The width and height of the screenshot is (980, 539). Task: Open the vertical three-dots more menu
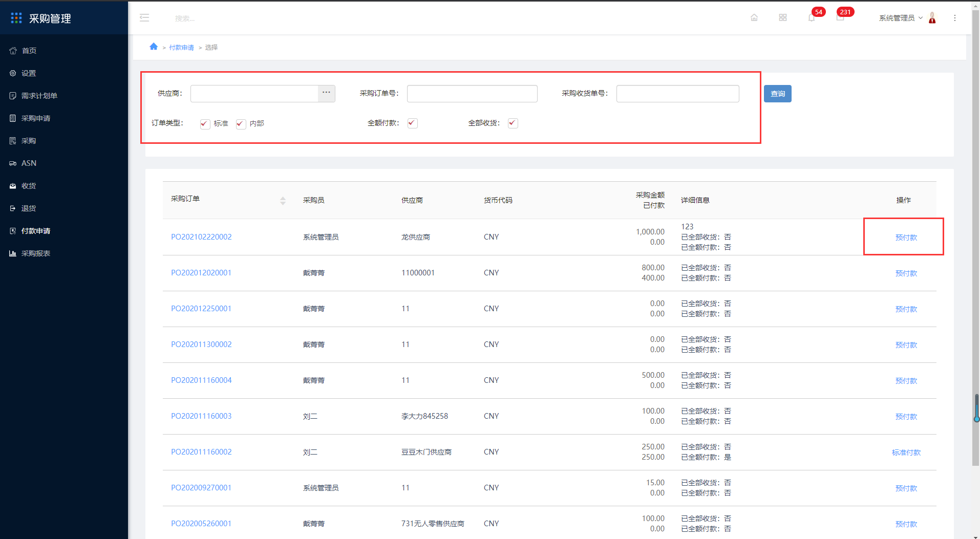[x=955, y=18]
